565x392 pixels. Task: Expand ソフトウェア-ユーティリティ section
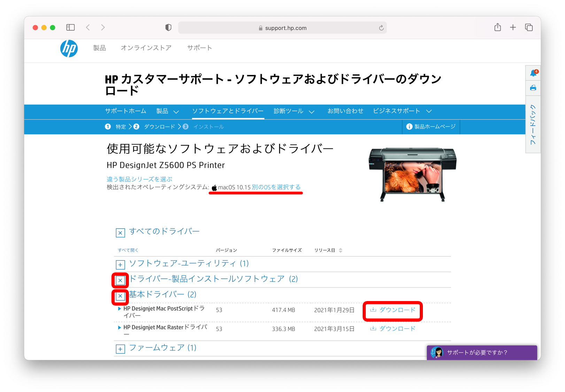coord(120,265)
